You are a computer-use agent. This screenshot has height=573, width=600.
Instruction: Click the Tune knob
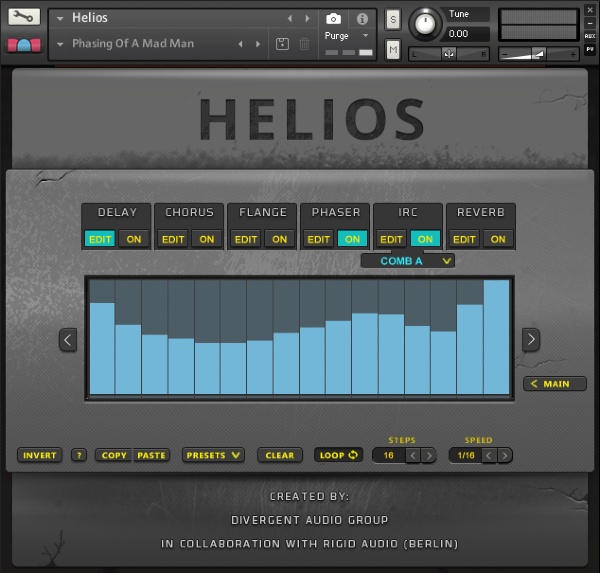click(x=425, y=23)
